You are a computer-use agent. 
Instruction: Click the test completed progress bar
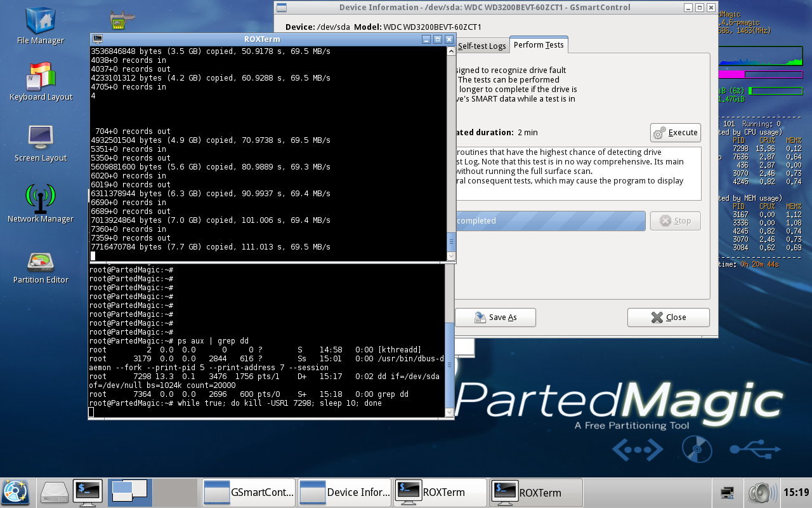tap(550, 221)
